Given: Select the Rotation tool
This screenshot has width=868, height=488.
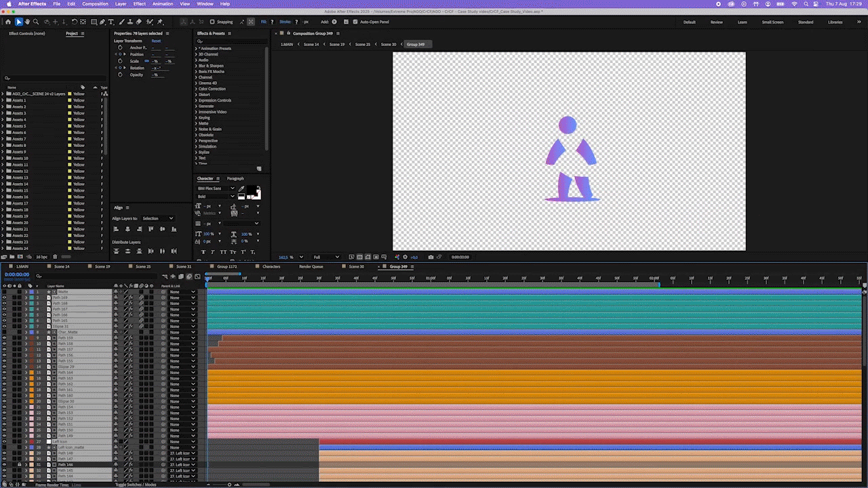Looking at the screenshot, I should 74,22.
